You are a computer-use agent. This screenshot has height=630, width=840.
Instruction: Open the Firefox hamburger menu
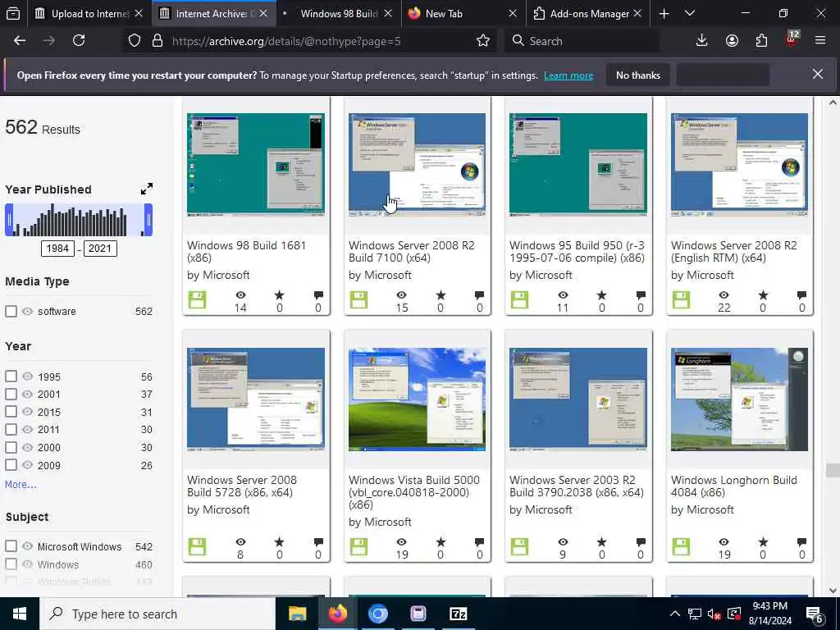[x=820, y=41]
